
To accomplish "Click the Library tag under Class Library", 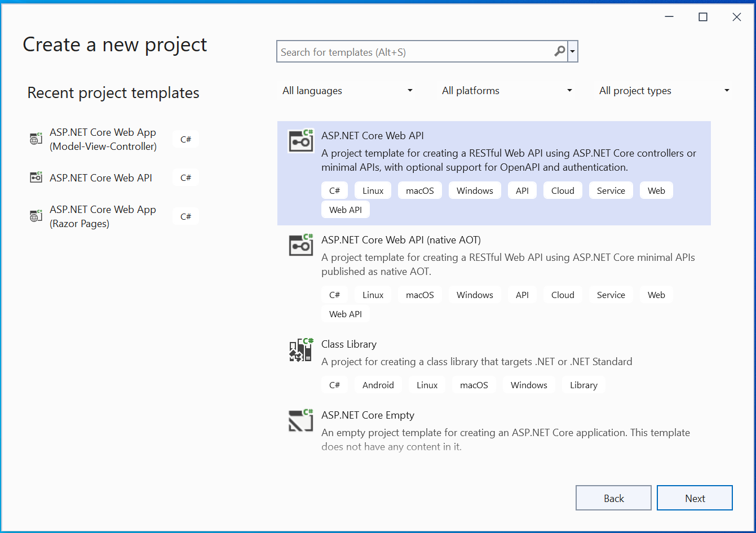I will tap(583, 385).
